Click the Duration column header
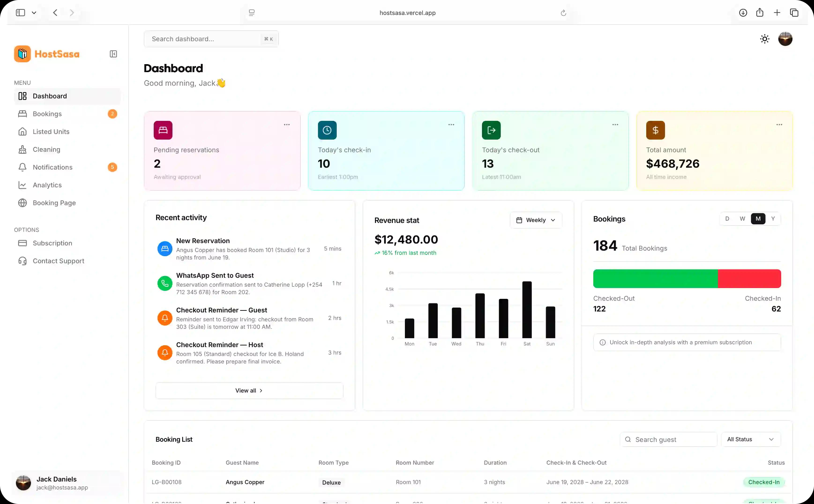814x504 pixels. (495, 463)
